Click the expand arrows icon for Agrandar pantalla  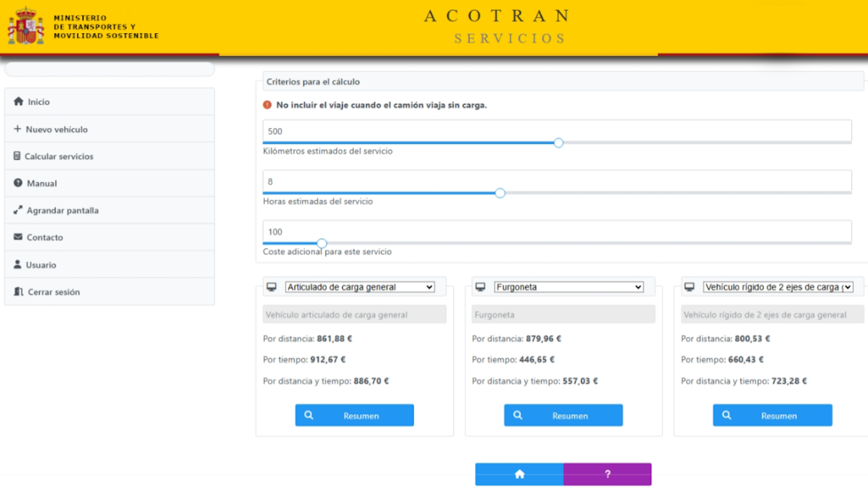[18, 210]
